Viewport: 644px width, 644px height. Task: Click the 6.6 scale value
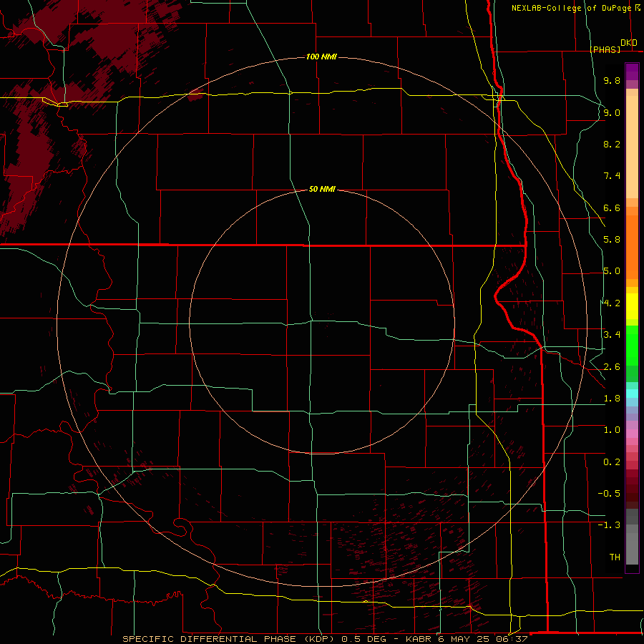tap(612, 208)
